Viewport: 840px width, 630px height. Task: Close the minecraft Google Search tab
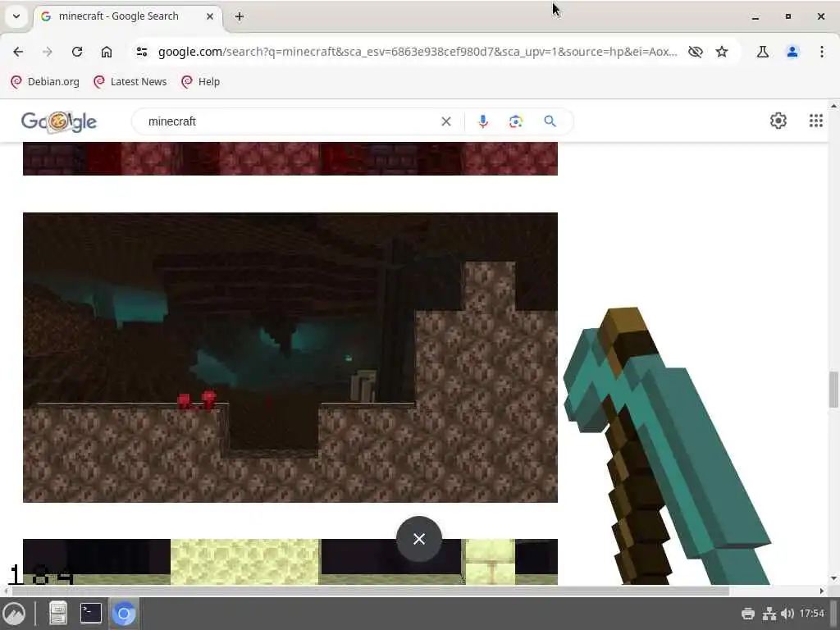point(210,16)
